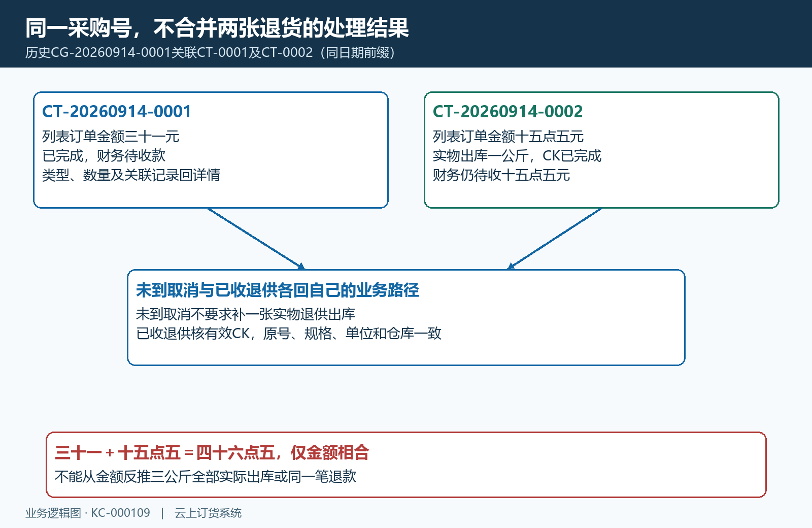Select the subtitle starting with 历史CG-20260914-0001
The width and height of the screenshot is (812, 528).
click(x=210, y=53)
